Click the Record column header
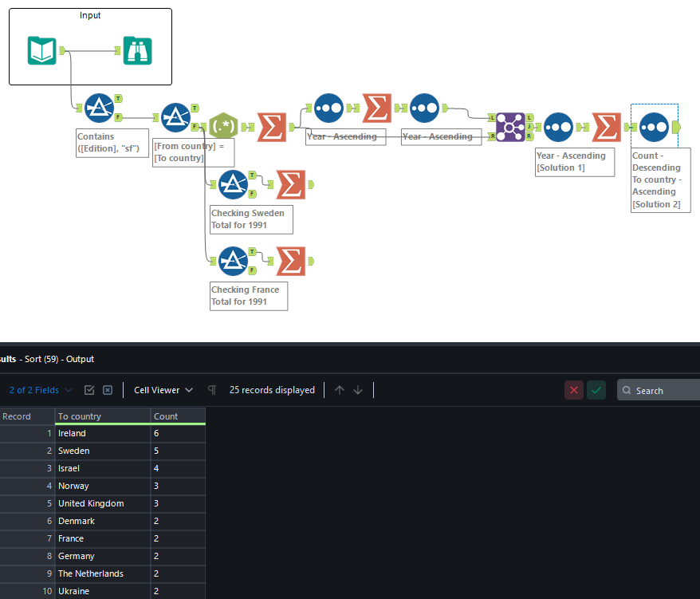Screen dimensions: 700x599 click(27, 416)
